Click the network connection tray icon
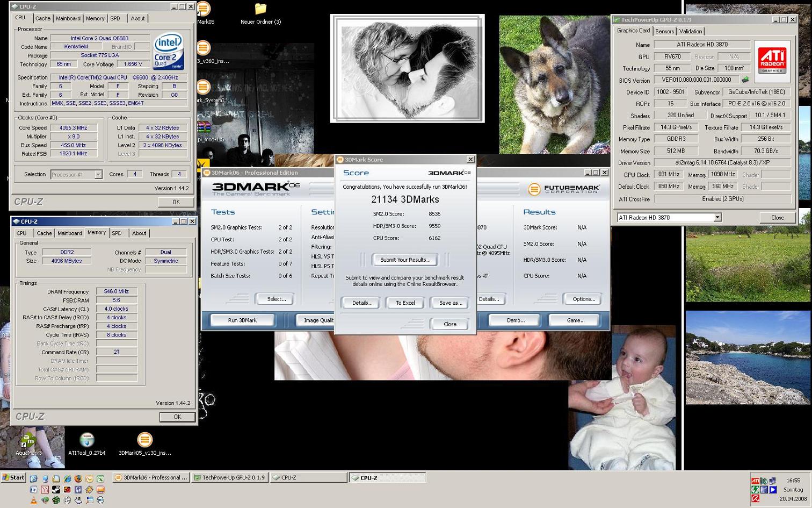812x508 pixels. (773, 481)
